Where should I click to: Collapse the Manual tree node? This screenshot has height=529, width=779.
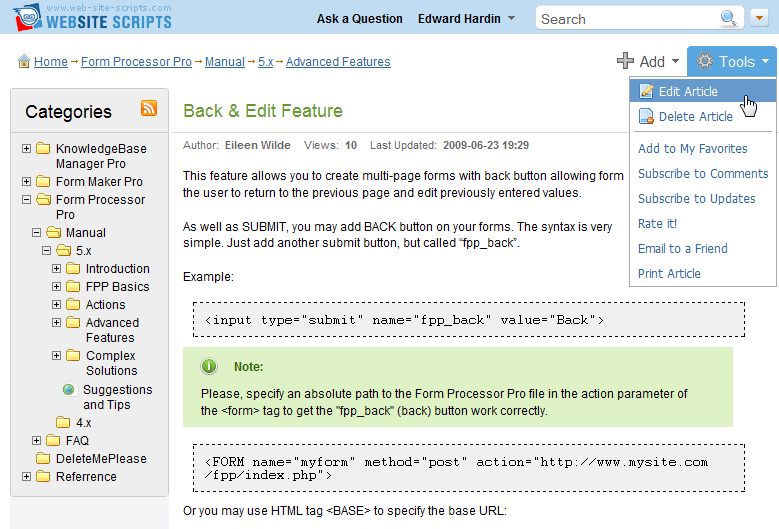pos(36,232)
